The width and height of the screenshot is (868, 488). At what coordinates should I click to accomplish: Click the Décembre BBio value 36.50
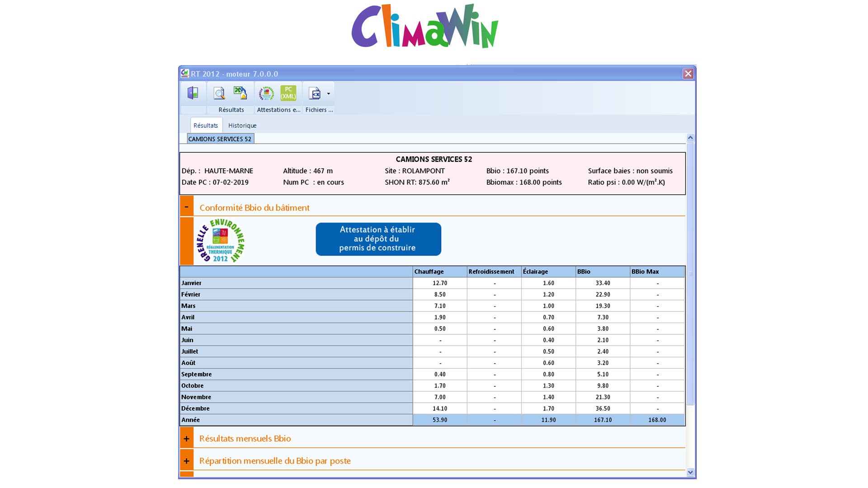point(603,408)
